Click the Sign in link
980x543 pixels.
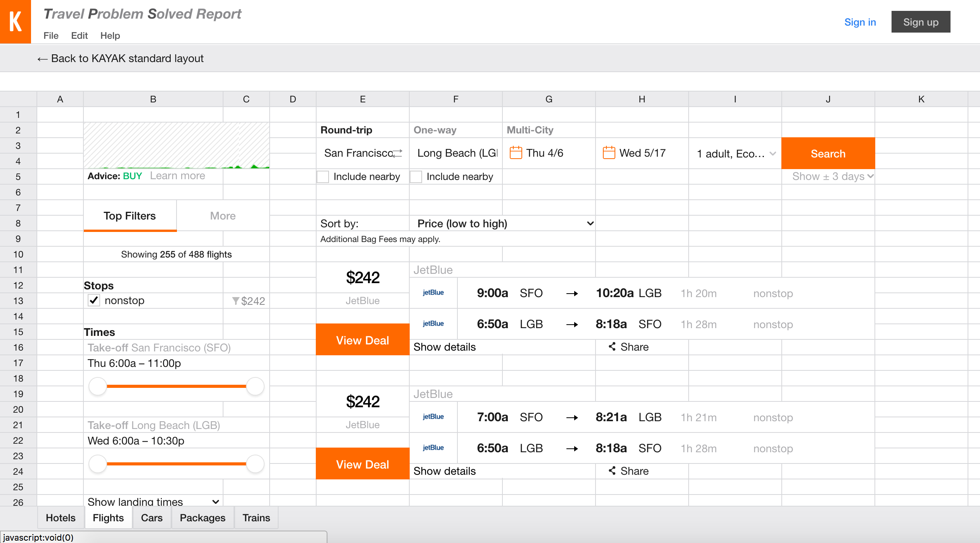860,22
